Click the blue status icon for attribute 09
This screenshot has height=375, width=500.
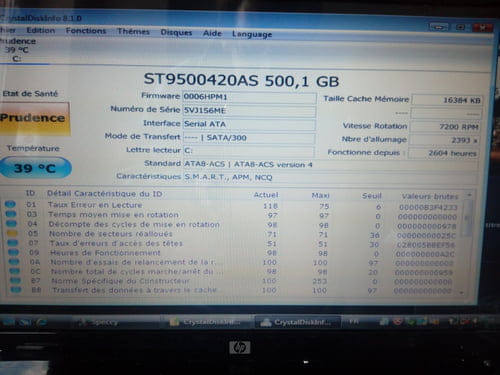(13, 252)
